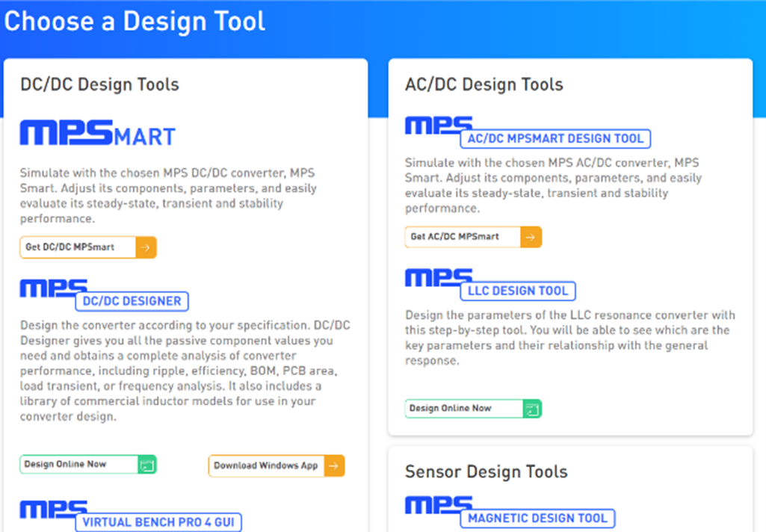Open the Get AC/DC MPSmart button
Viewport: 766px width, 532px height.
473,237
